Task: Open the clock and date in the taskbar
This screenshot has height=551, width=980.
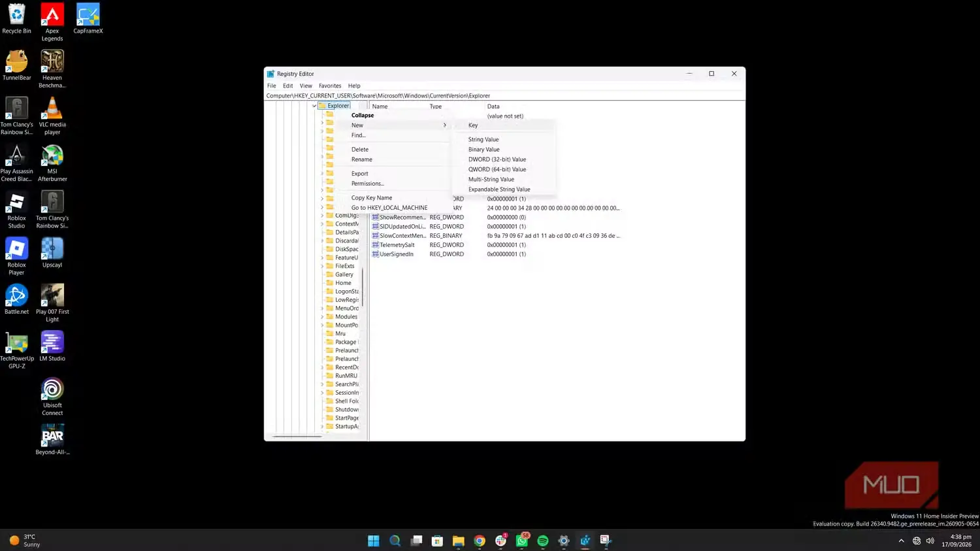Action: pos(956,541)
